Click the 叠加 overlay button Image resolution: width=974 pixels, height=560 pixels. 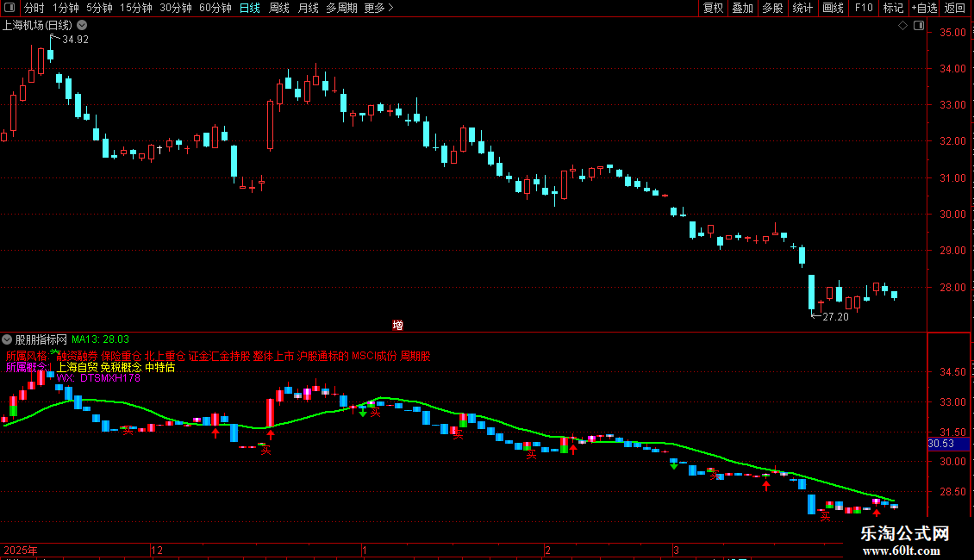[x=742, y=8]
